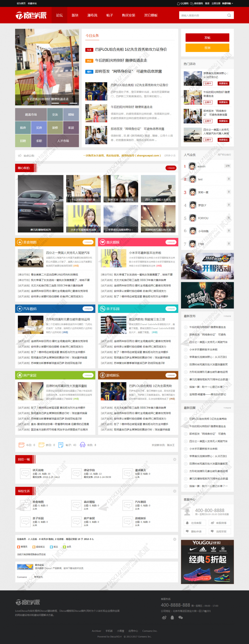Open the 版块 nav item
Image resolution: width=249 pixels, height=644 pixels.
pos(75,15)
